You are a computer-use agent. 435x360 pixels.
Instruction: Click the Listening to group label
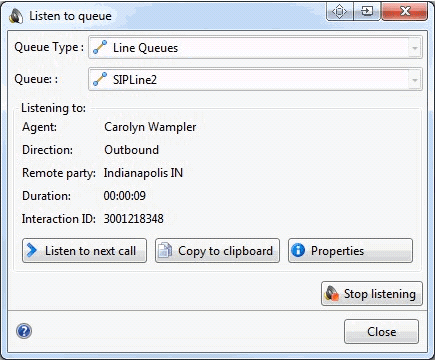click(53, 108)
